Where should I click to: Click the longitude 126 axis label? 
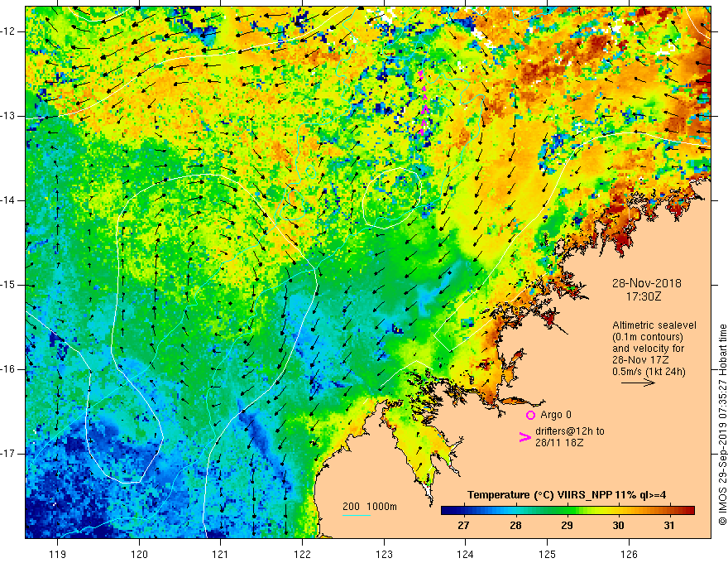tap(629, 554)
